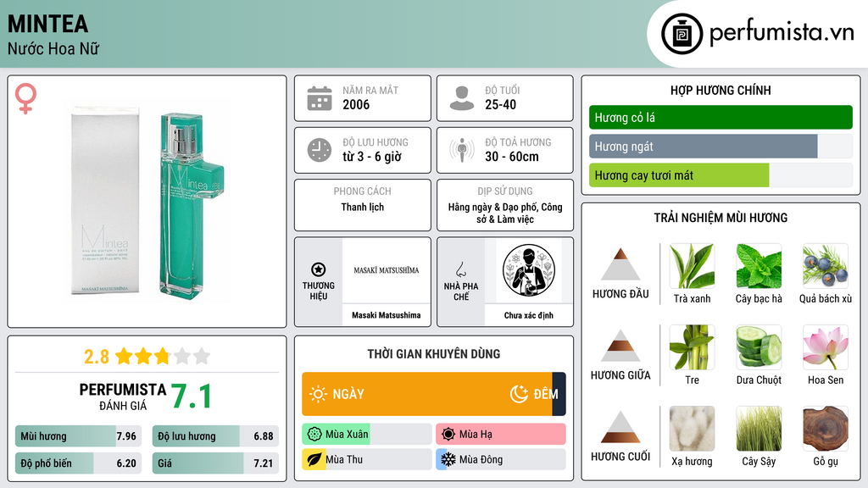The height and width of the screenshot is (488, 868).
Task: Click the launch year value 2006
Action: [356, 104]
